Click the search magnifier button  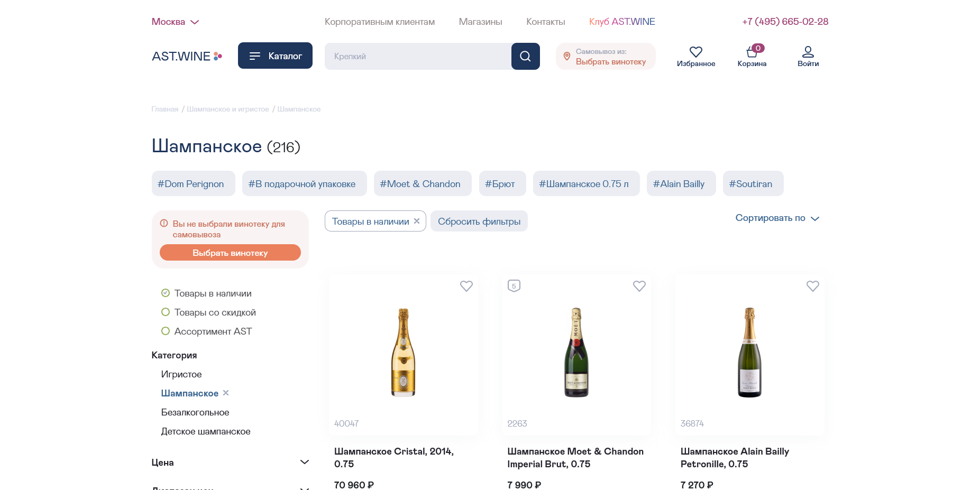[x=525, y=56]
